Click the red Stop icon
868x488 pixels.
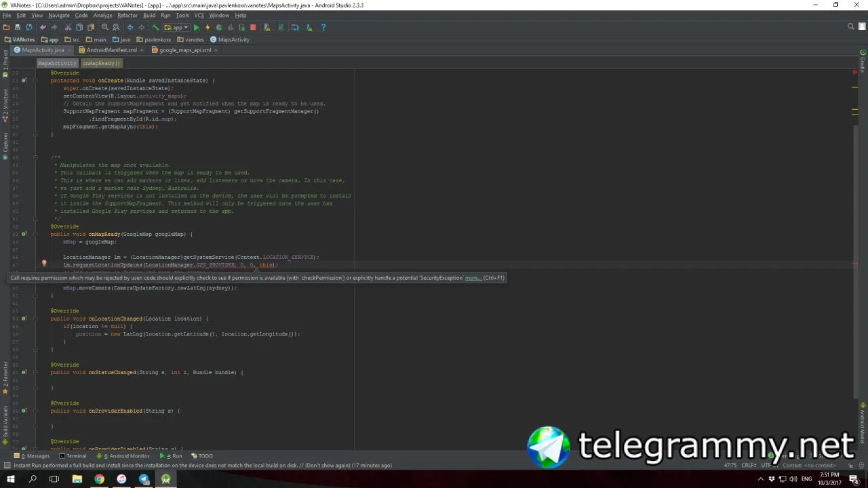coord(253,27)
